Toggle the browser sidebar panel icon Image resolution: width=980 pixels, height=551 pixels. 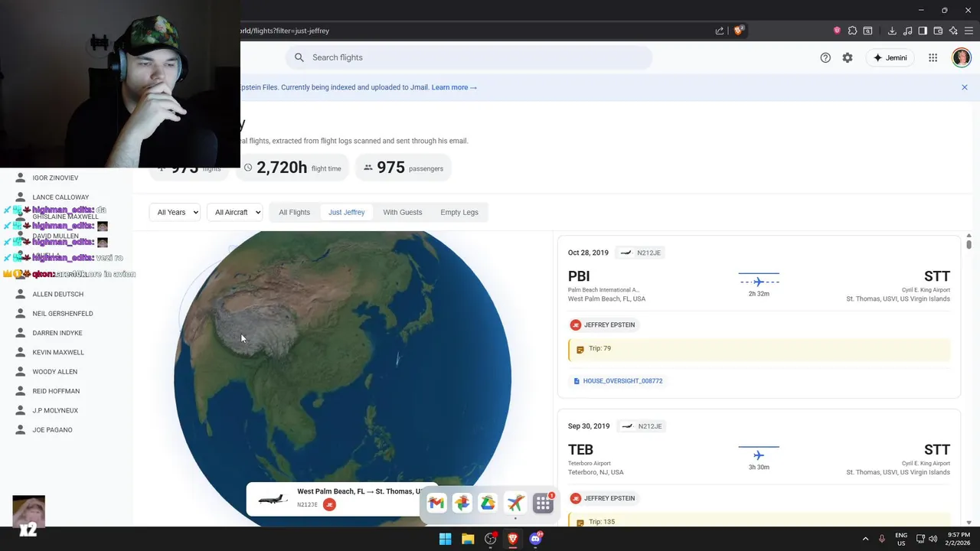(x=923, y=31)
